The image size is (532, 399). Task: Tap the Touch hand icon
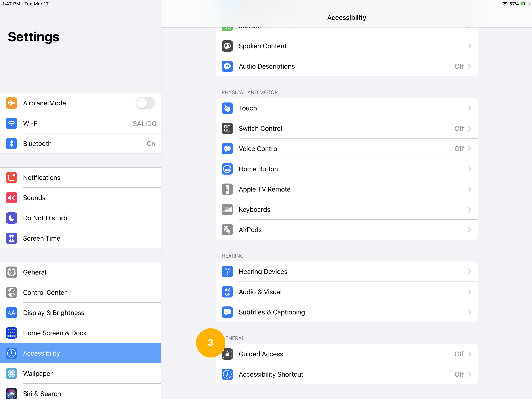pos(227,108)
